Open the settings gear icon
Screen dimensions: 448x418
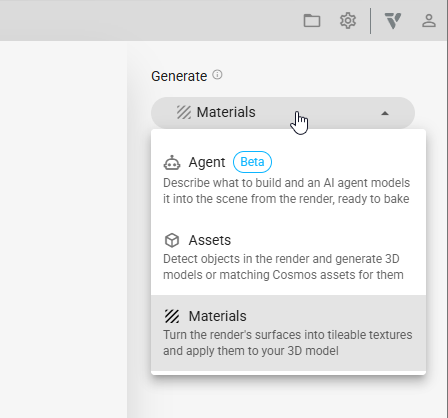348,21
